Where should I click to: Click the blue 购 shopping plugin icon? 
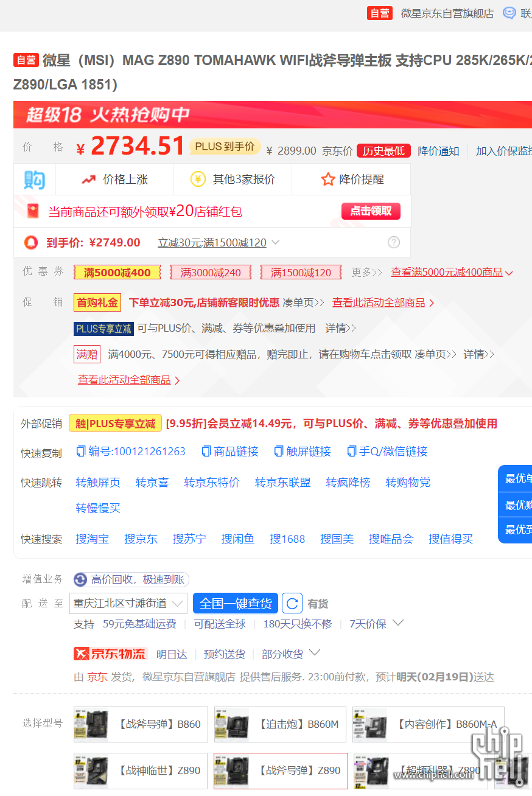click(35, 180)
